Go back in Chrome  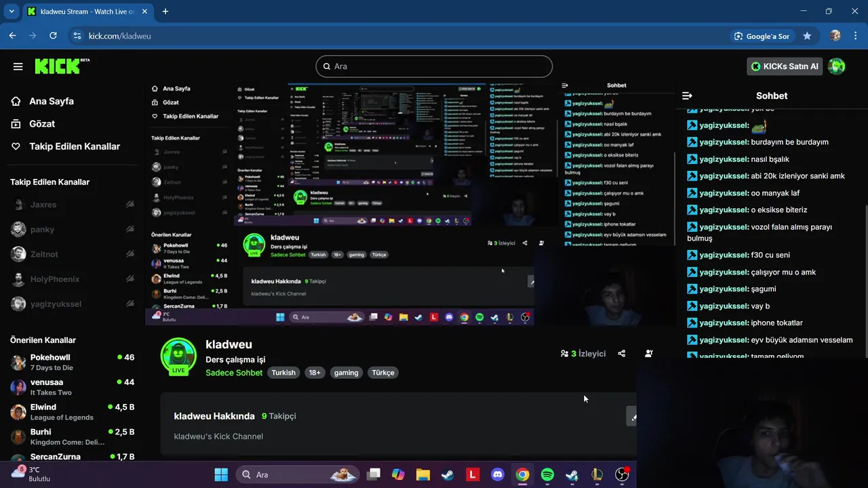pyautogui.click(x=12, y=36)
